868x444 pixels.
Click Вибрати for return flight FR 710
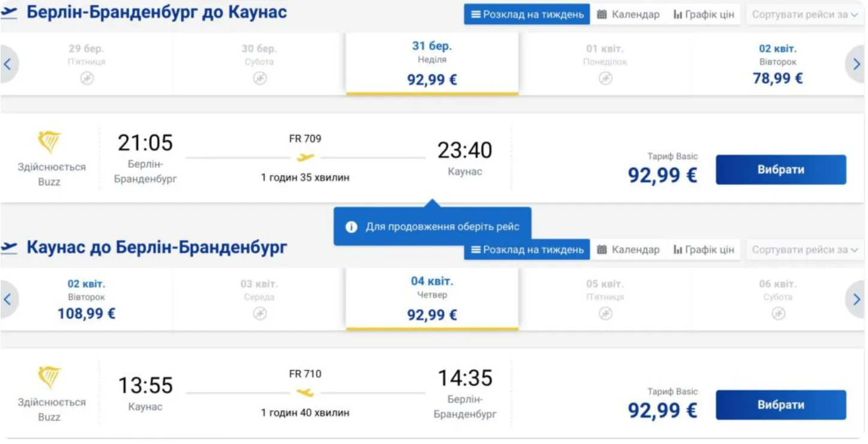tap(780, 404)
